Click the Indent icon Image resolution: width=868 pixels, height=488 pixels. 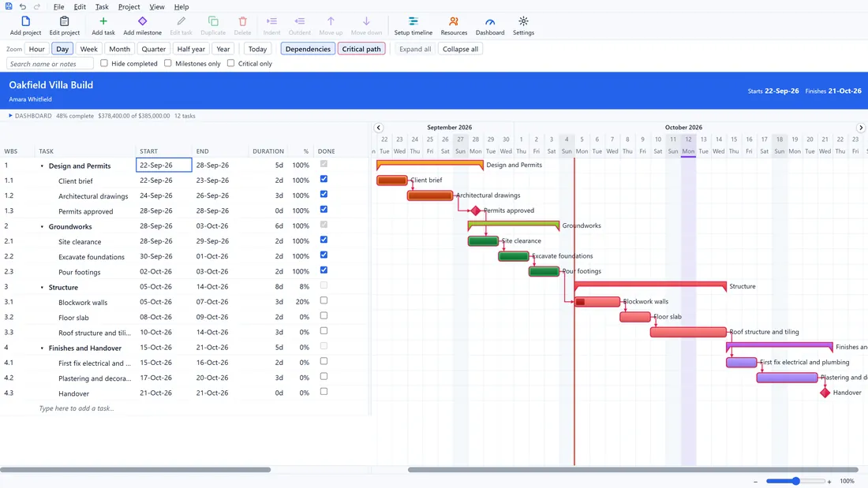coord(271,21)
